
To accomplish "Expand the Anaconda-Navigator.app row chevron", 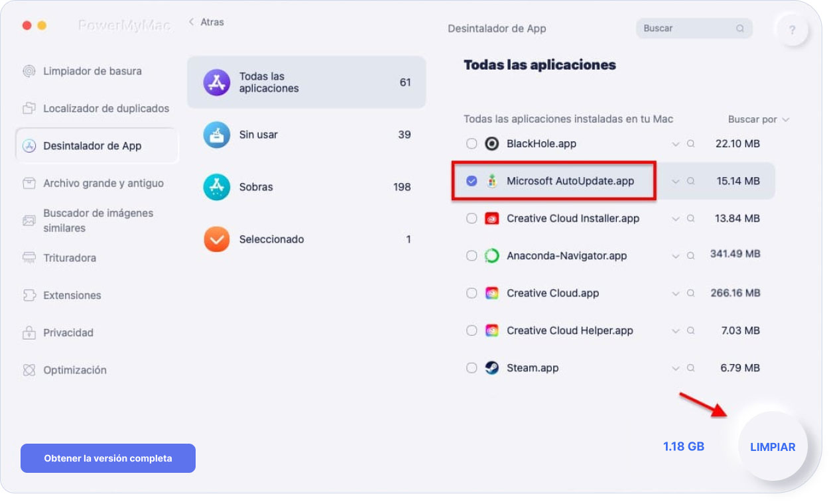I will pyautogui.click(x=676, y=256).
